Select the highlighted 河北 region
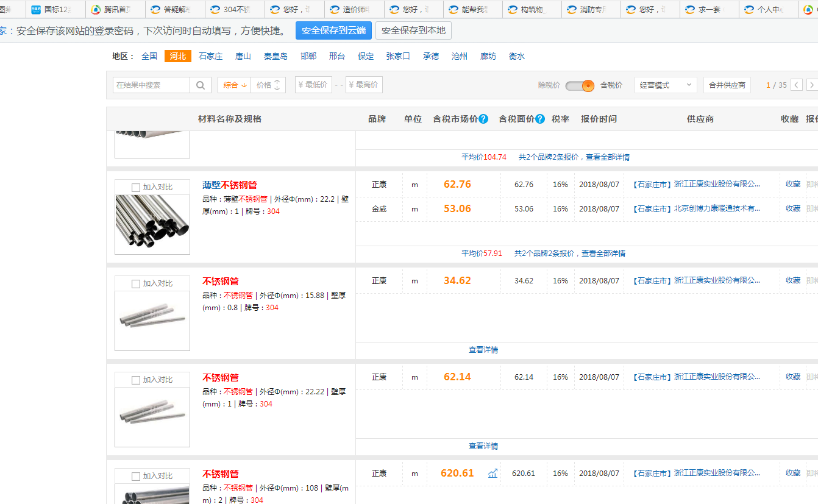Viewport: 818px width, 504px height. pos(178,56)
